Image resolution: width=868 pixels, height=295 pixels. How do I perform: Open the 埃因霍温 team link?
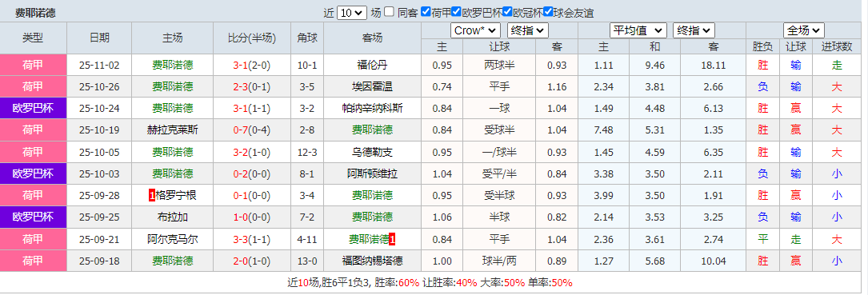373,87
